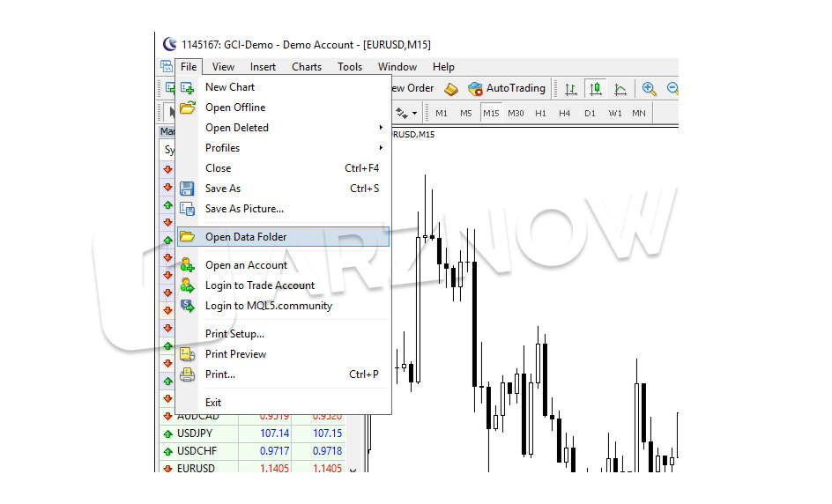The height and width of the screenshot is (504, 832).
Task: Click Print... menu entry
Action: (283, 374)
